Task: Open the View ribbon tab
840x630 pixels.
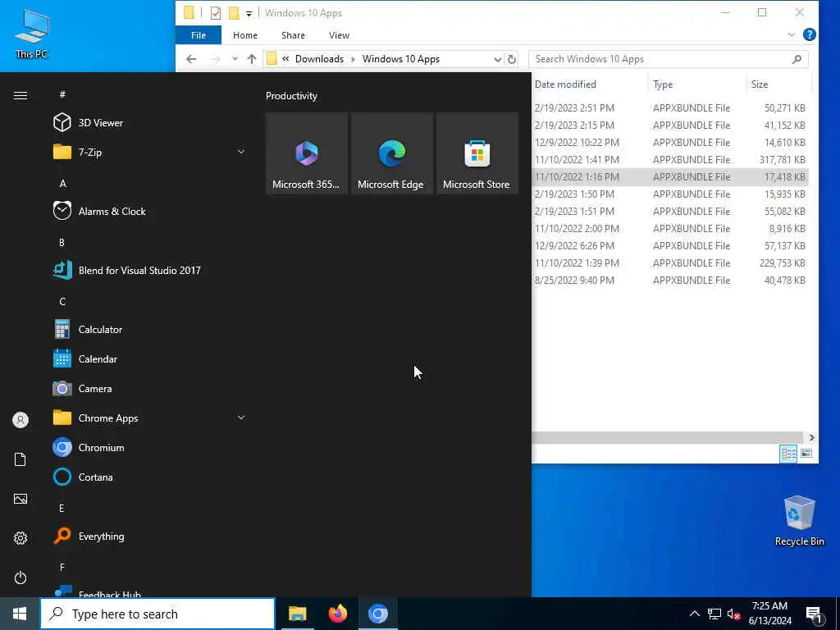Action: [x=339, y=35]
